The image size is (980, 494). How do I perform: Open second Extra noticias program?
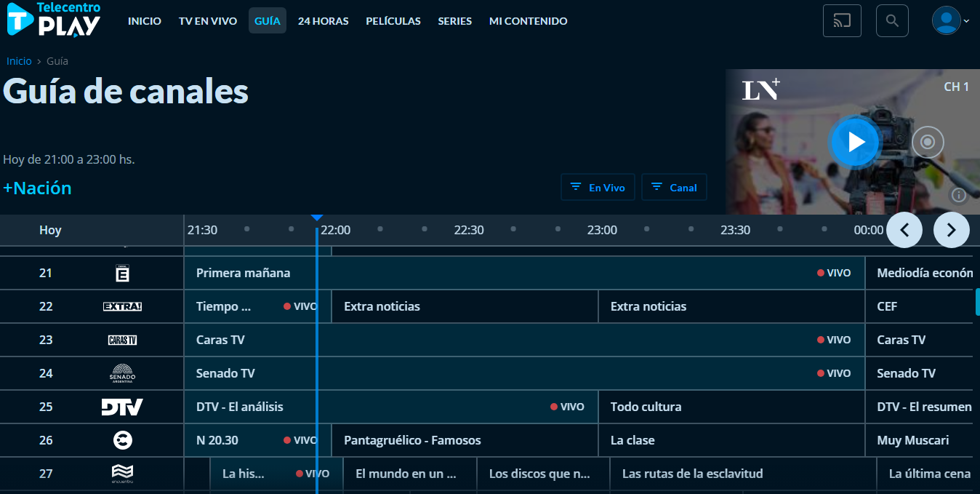[731, 307]
